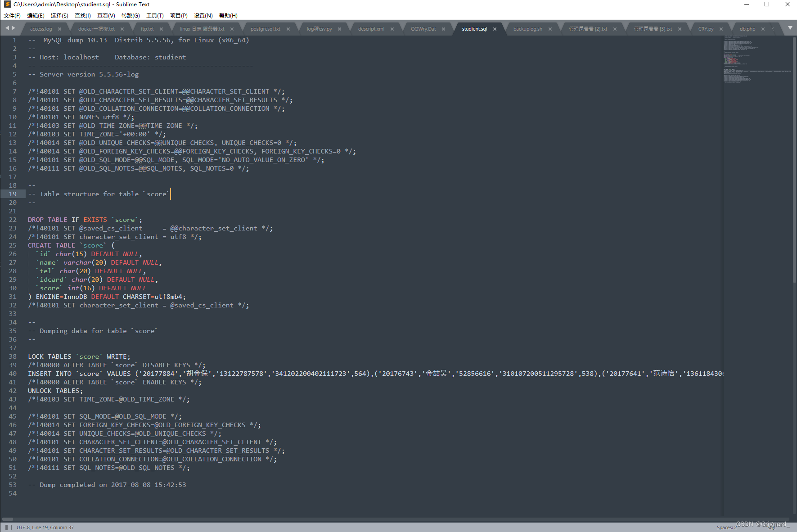This screenshot has height=532, width=797.
Task: Close the 管理员看看 [3].txt tab
Action: click(x=680, y=29)
